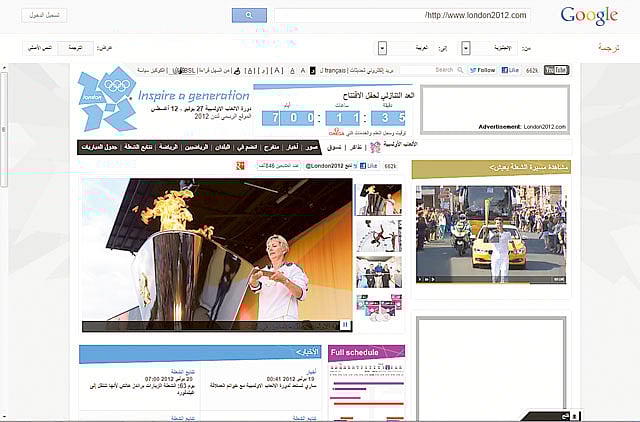Click the Twitter Follow button in header
The width and height of the screenshot is (640, 422).
482,71
